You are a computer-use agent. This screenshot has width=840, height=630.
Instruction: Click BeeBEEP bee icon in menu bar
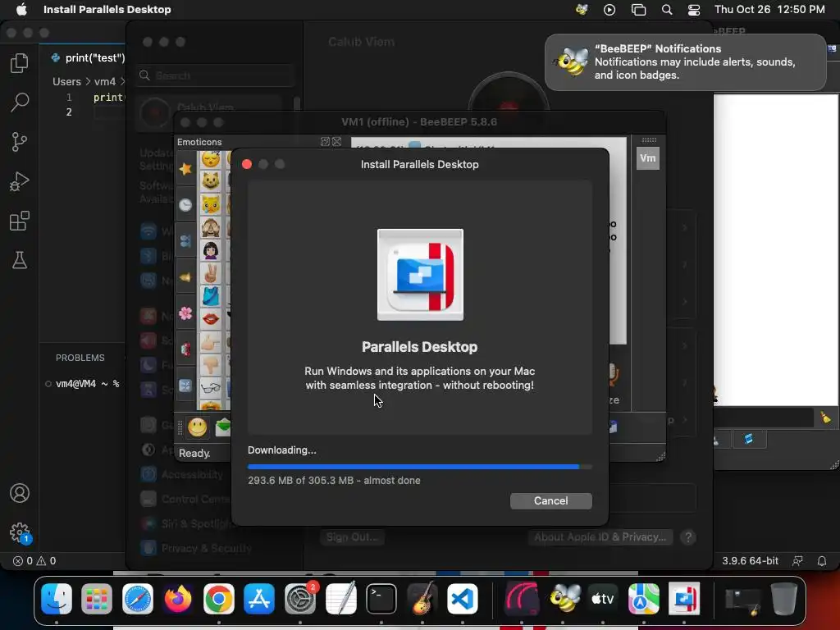pos(582,10)
